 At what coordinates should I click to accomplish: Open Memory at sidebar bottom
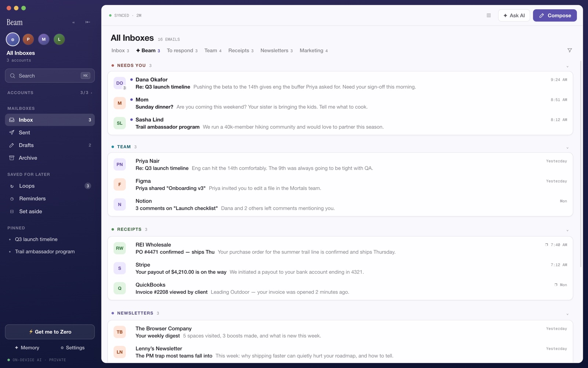(x=27, y=348)
